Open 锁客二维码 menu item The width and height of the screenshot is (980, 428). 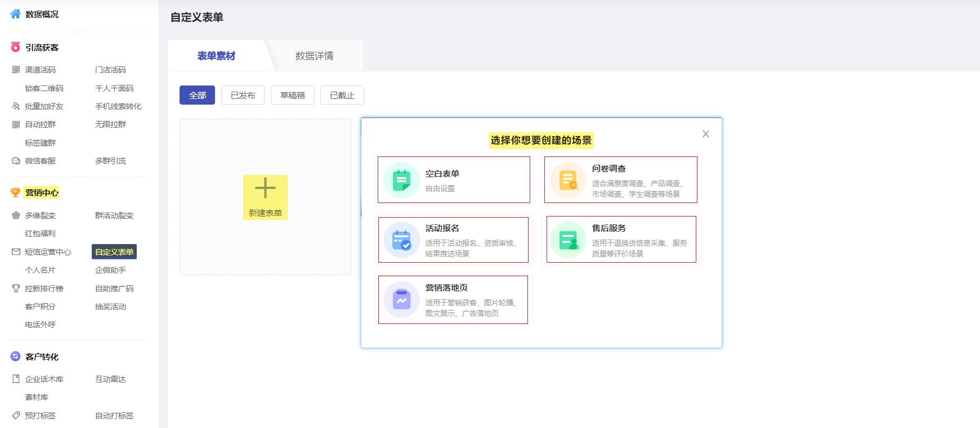point(44,88)
